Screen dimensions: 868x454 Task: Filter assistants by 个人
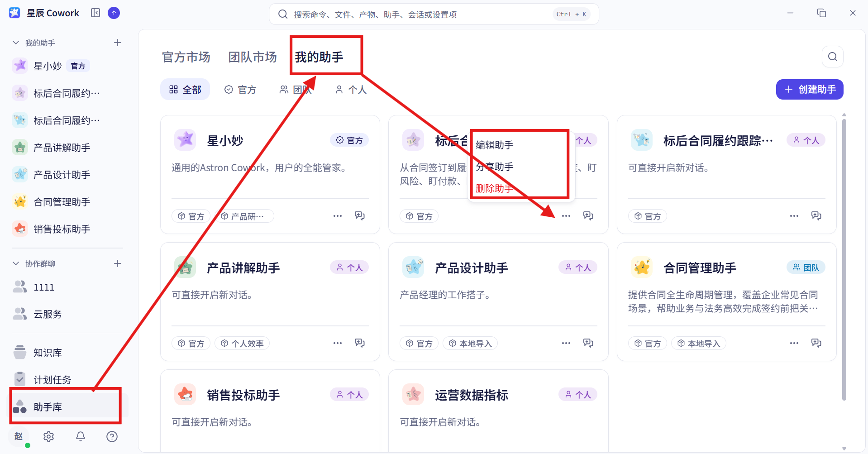(x=351, y=90)
